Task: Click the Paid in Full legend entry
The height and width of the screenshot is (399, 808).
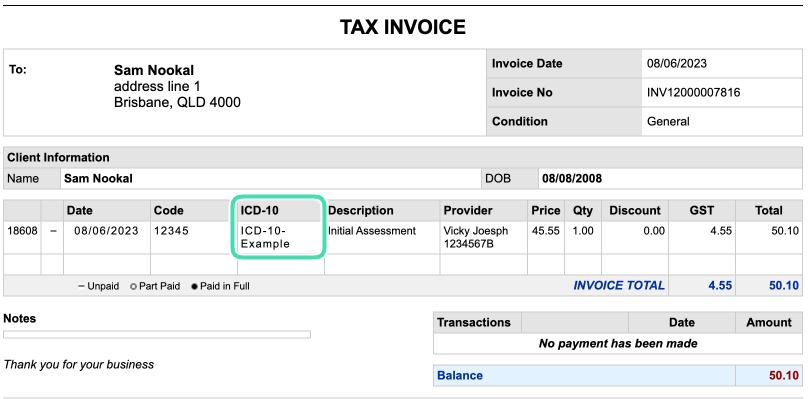Action: pos(221,286)
